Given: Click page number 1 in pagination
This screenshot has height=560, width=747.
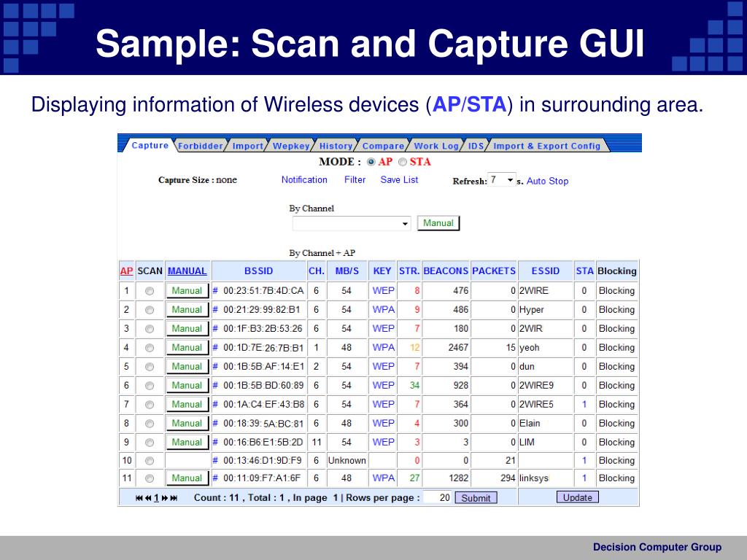Looking at the screenshot, I should coord(156,497).
